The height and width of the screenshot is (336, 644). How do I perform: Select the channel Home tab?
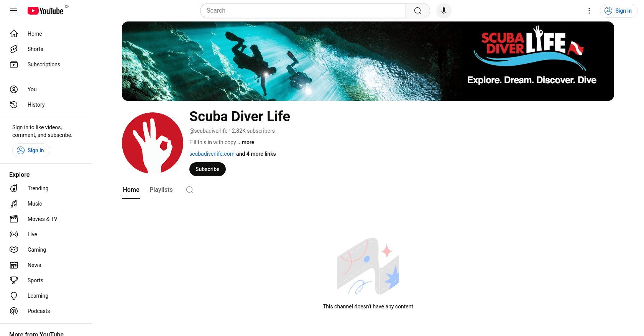click(x=131, y=190)
